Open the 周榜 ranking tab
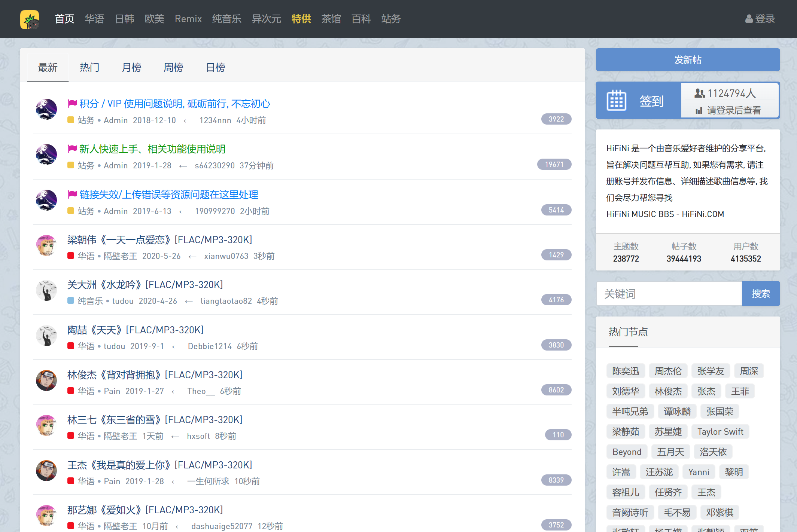 click(173, 67)
